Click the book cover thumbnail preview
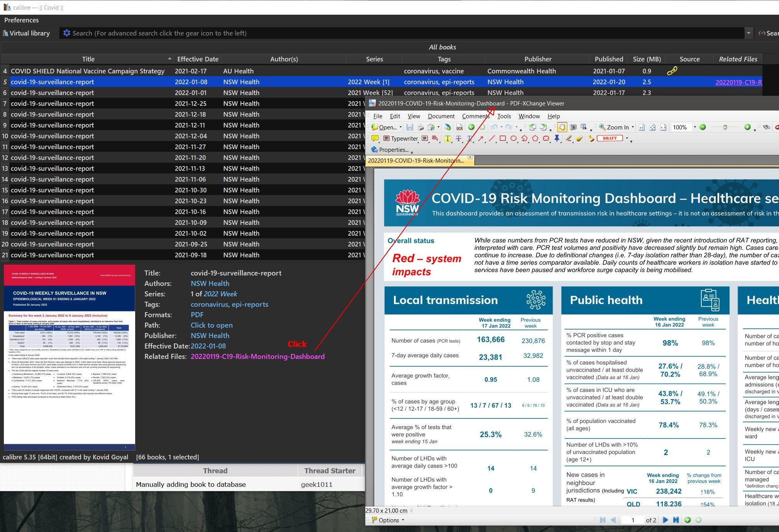Viewport: 779px width, 532px height. [70, 357]
